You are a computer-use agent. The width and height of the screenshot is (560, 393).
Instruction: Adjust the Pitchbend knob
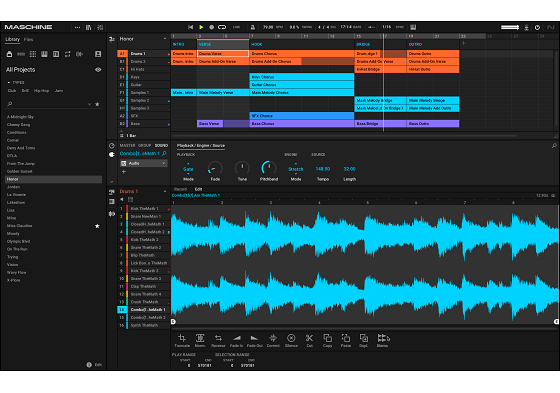coord(269,168)
